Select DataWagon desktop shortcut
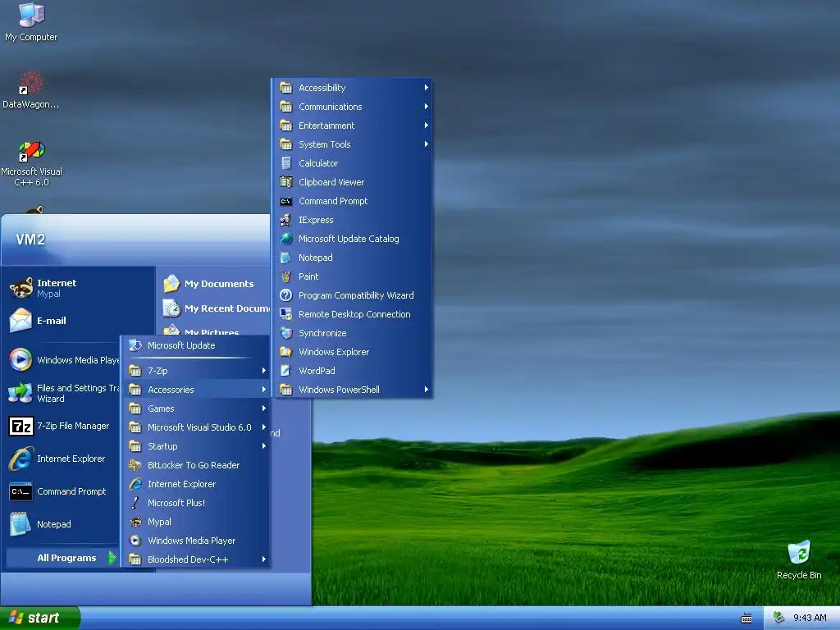 click(x=31, y=90)
